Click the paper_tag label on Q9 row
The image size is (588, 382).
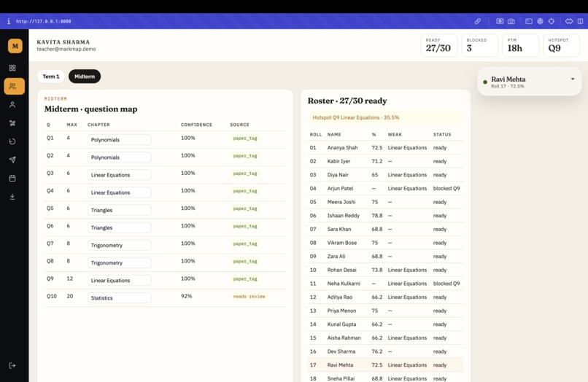coord(245,279)
